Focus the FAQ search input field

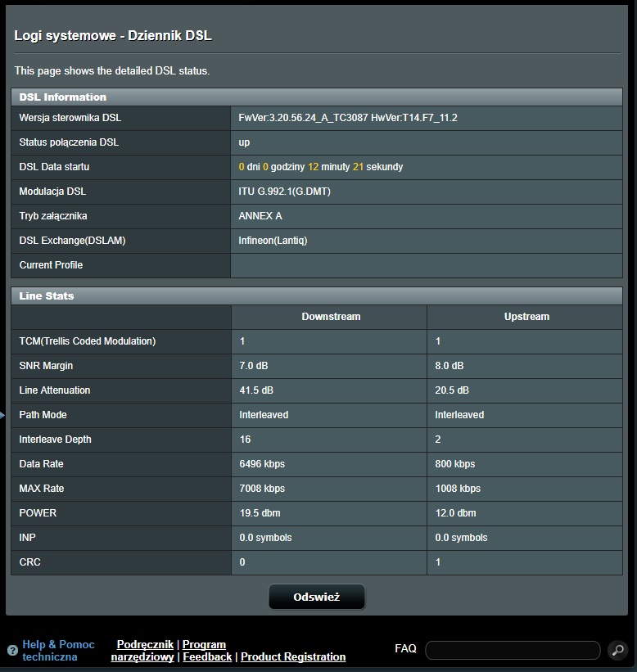(x=513, y=650)
